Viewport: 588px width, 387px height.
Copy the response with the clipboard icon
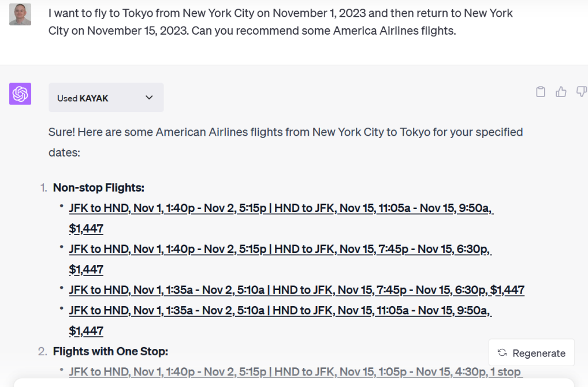541,92
